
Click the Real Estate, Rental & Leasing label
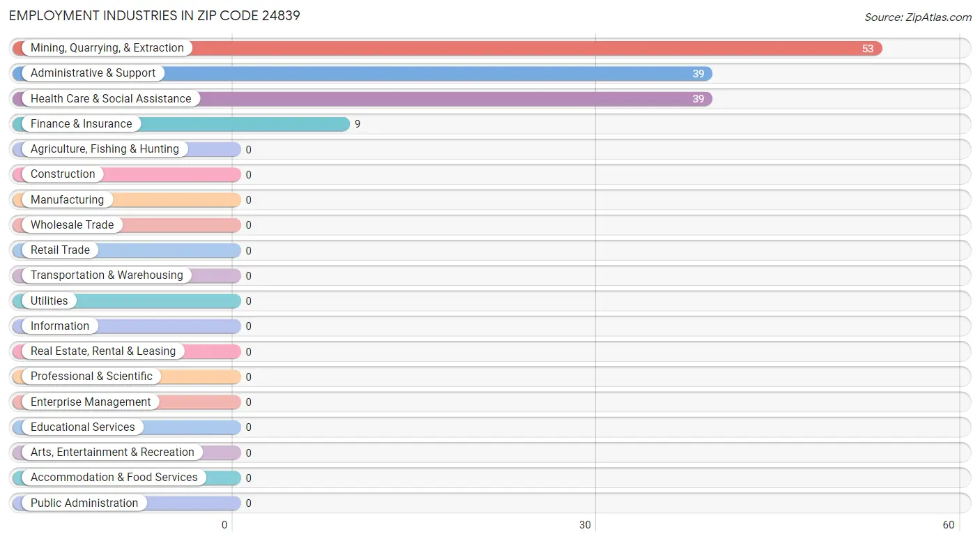[x=103, y=351]
